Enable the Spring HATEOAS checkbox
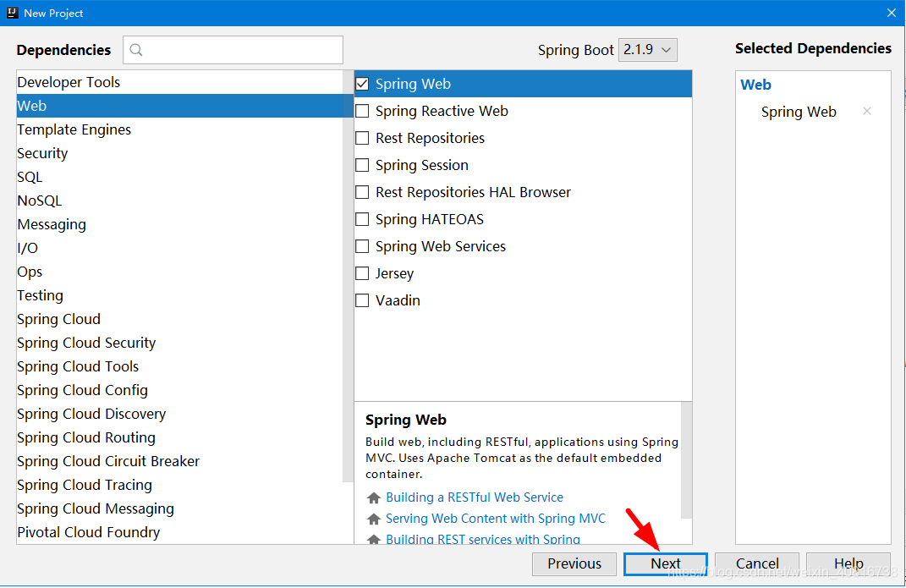 [362, 219]
